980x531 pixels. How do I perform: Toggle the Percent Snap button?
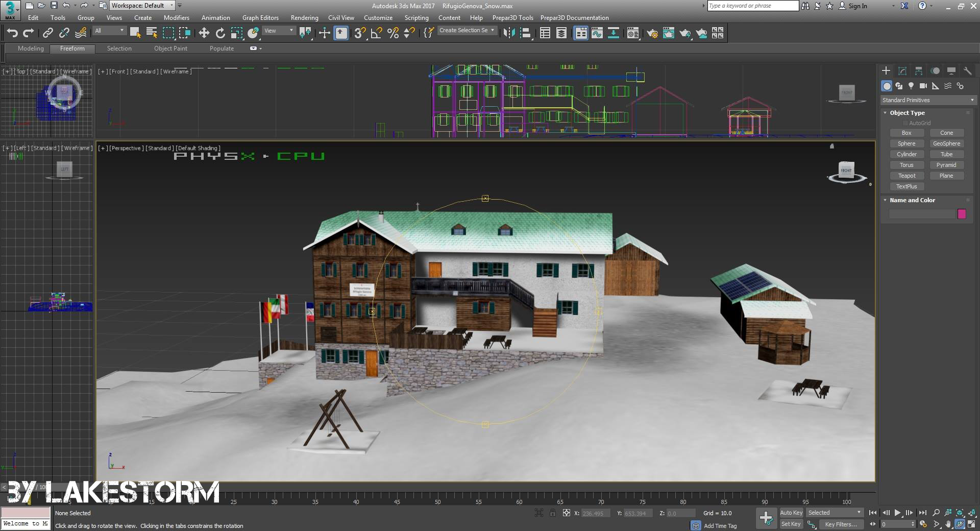tap(393, 33)
